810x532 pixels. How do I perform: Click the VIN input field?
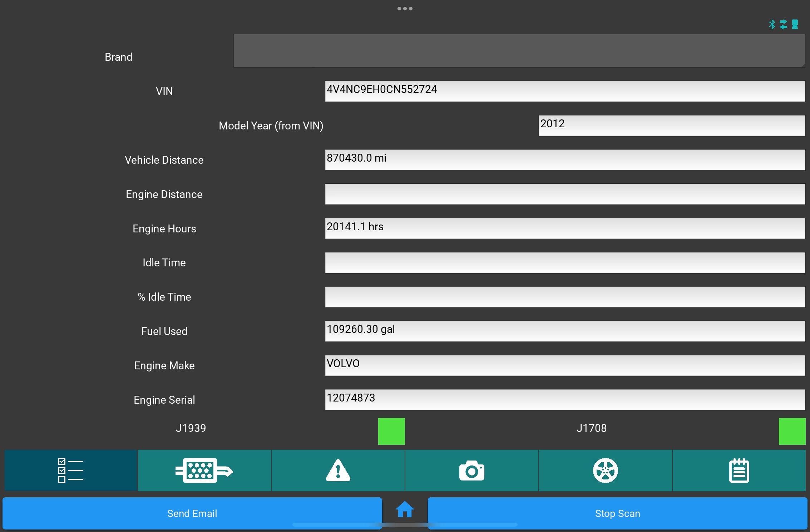tap(565, 91)
